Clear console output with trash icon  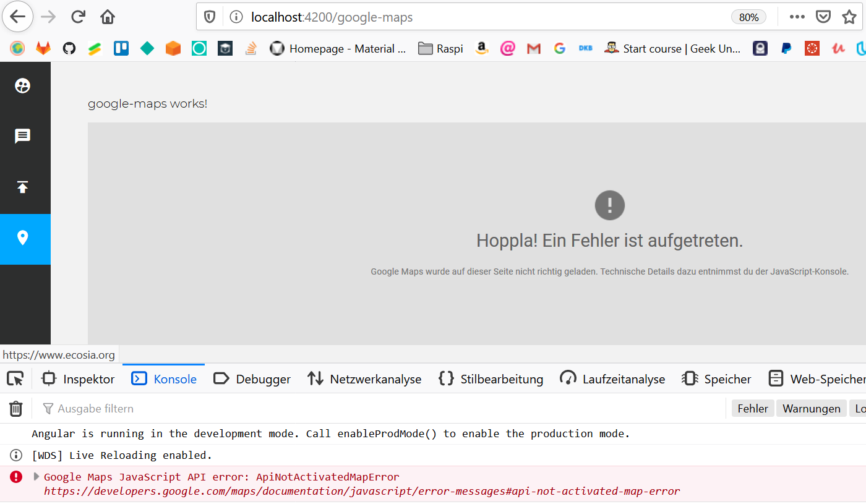pos(15,408)
